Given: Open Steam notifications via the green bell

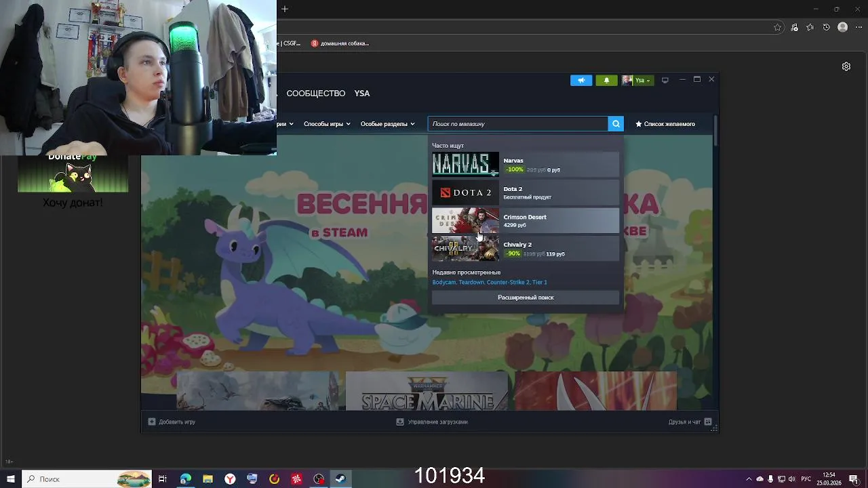Looking at the screenshot, I should (606, 80).
